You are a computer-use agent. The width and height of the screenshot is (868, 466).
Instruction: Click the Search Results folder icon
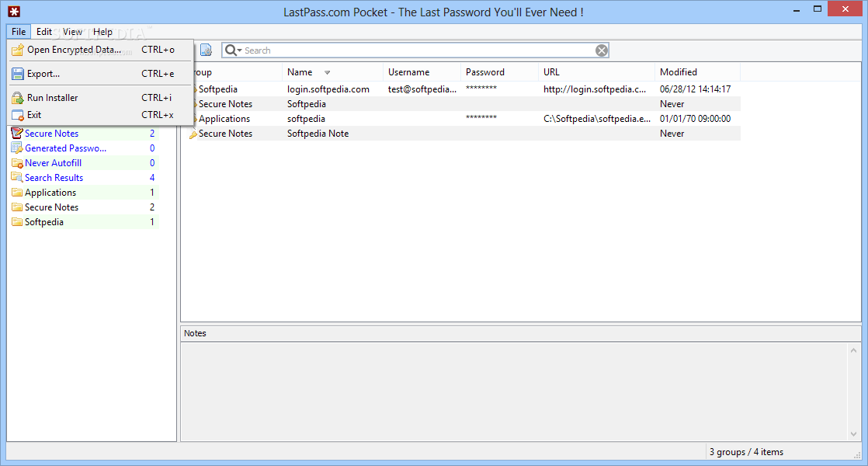17,178
